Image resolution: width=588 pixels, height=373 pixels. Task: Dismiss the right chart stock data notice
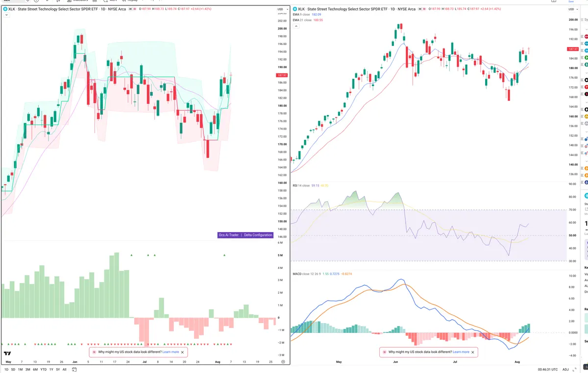coord(473,352)
